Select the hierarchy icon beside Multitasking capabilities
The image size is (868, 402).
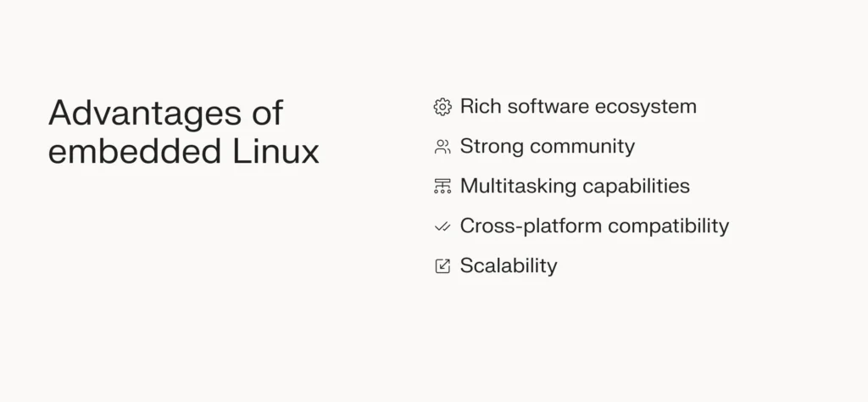click(x=442, y=187)
